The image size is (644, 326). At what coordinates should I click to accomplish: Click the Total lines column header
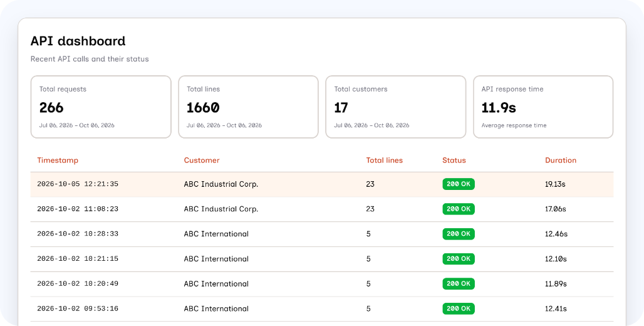385,160
